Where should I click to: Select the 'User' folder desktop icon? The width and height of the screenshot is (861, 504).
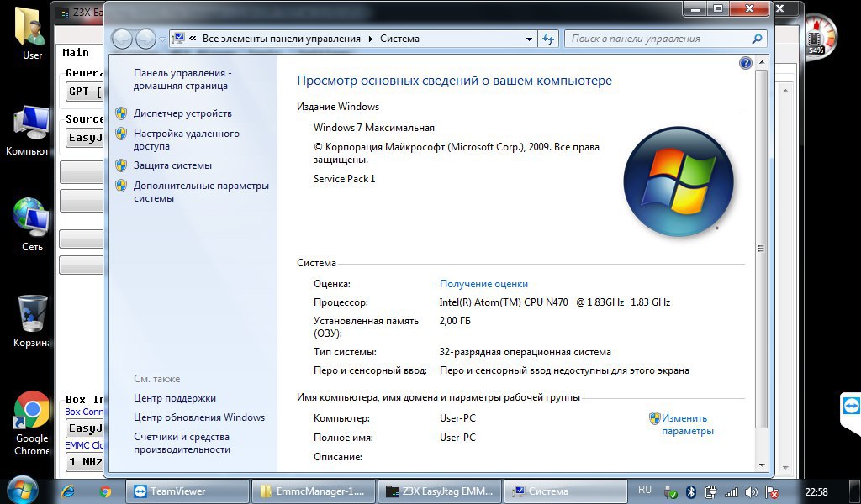(32, 33)
